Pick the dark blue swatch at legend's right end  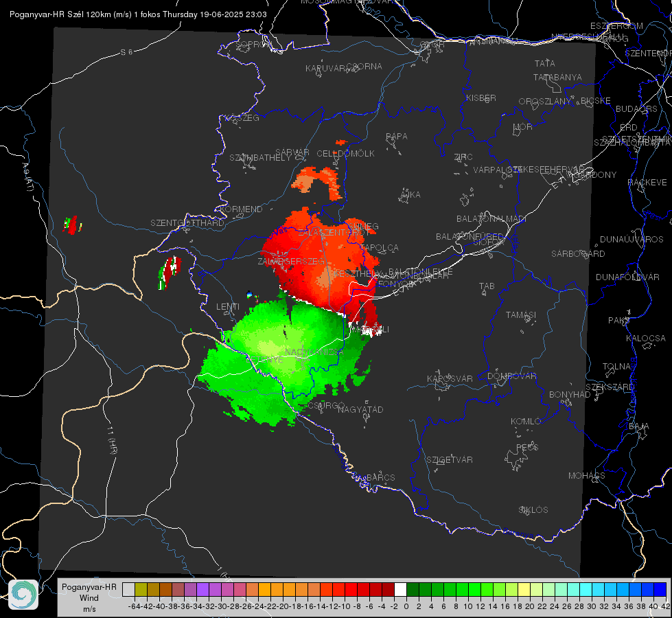(660, 590)
